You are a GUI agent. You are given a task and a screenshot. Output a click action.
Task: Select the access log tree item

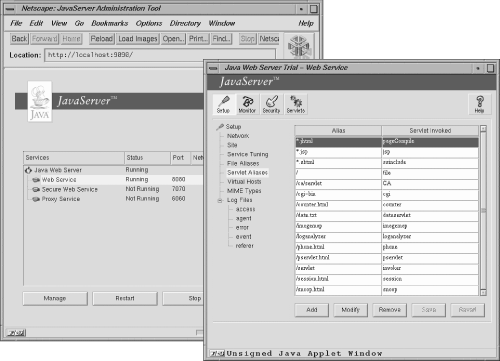click(x=245, y=209)
